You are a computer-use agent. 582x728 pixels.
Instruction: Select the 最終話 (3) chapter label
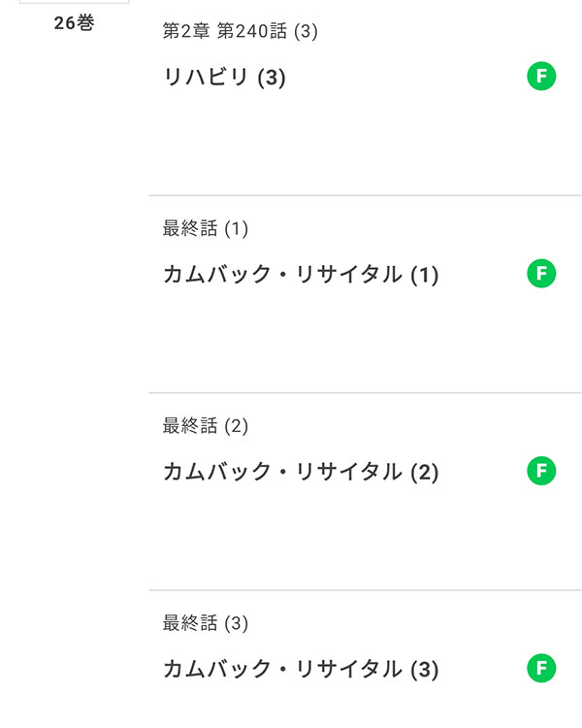pyautogui.click(x=205, y=623)
